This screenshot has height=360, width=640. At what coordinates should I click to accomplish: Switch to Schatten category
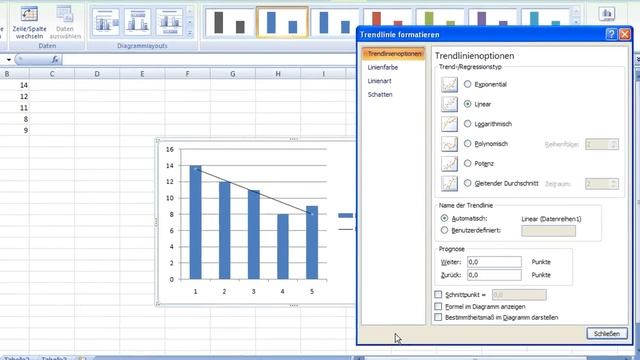380,94
